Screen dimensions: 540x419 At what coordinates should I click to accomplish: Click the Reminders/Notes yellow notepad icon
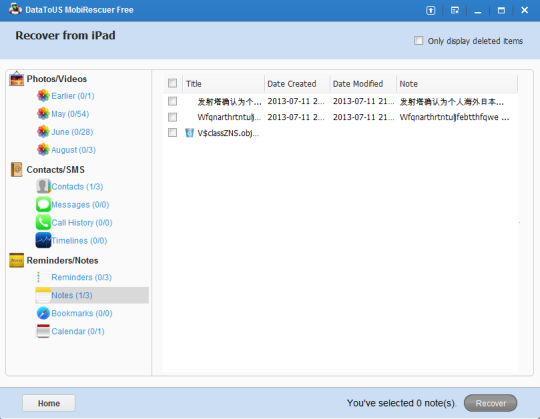[x=16, y=260]
